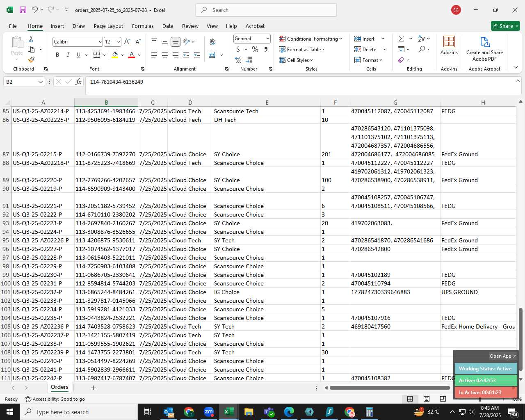The height and width of the screenshot is (420, 525).
Task: Toggle Underline formatting
Action: [x=78, y=55]
